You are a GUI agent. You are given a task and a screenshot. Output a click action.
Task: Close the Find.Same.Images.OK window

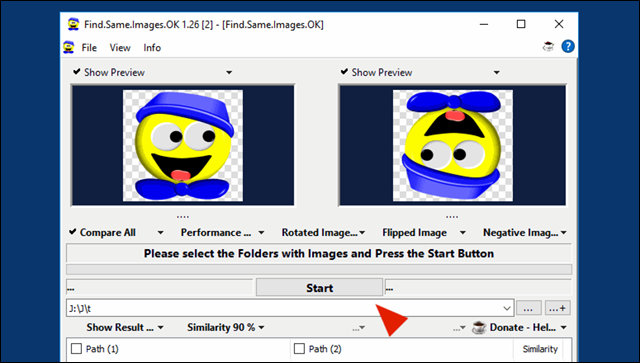point(559,24)
